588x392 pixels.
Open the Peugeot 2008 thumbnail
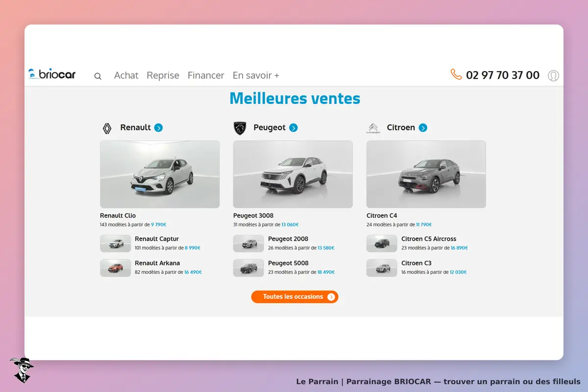click(x=249, y=244)
